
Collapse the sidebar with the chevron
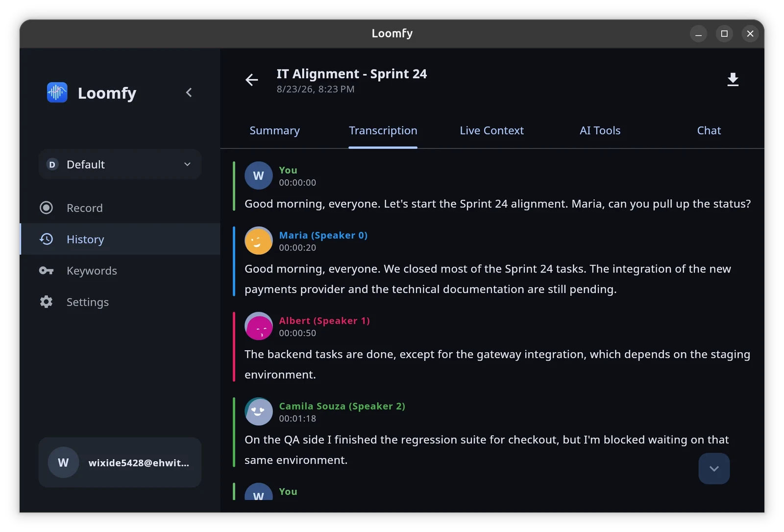pyautogui.click(x=189, y=93)
